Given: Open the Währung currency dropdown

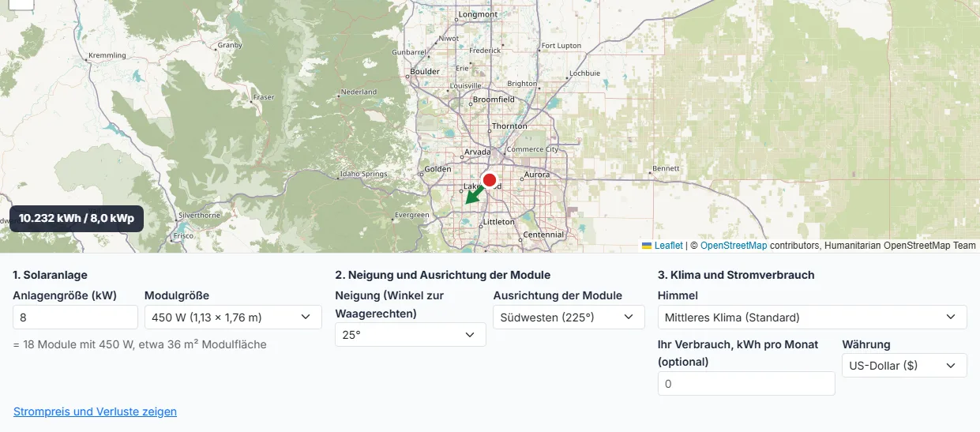Looking at the screenshot, I should [x=904, y=366].
